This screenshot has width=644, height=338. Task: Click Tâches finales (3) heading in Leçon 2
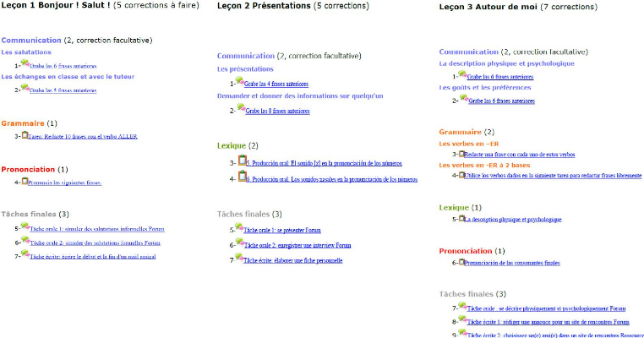click(249, 214)
